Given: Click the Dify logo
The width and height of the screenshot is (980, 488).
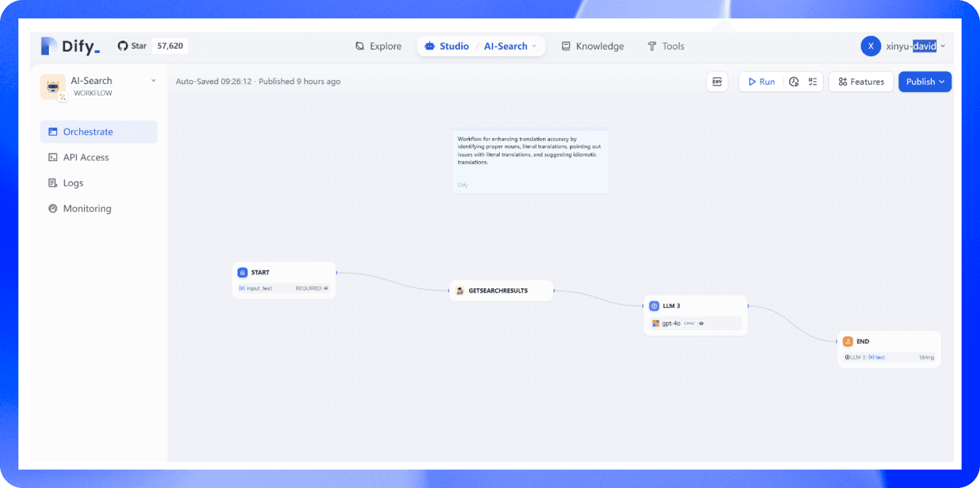Looking at the screenshot, I should pyautogui.click(x=70, y=46).
